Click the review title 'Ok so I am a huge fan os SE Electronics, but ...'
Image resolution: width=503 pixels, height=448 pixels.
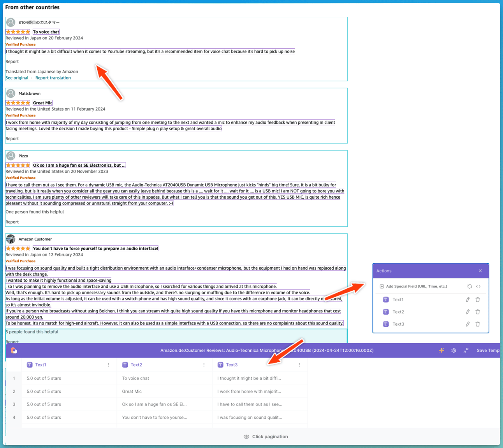pos(79,165)
